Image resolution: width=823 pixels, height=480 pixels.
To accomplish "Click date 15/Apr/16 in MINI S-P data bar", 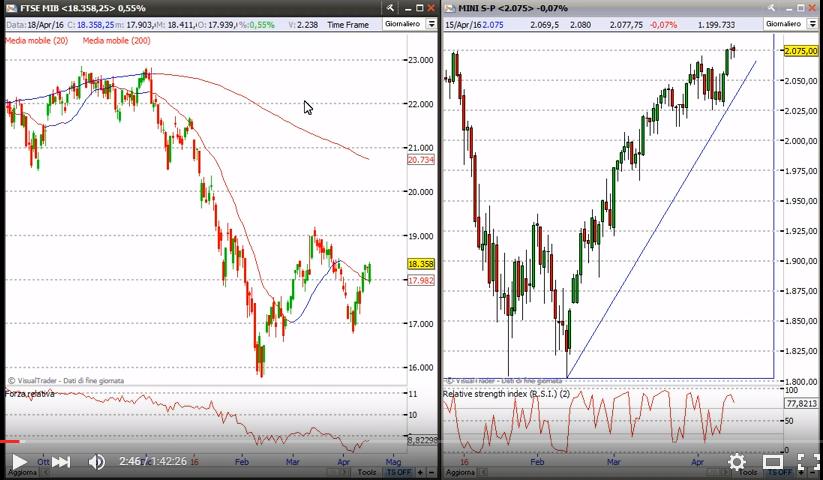I will [462, 25].
